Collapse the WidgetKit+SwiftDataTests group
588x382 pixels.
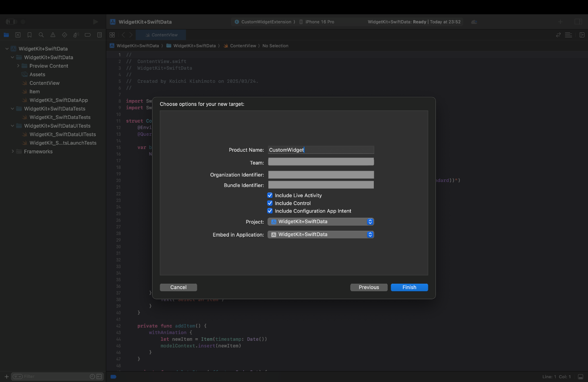(x=12, y=109)
